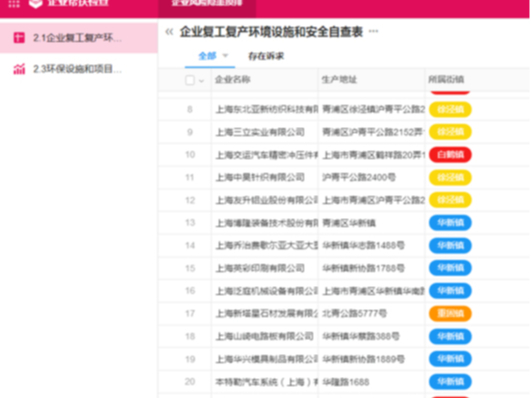Select row 13 上海博隆装备技术股份
The height and width of the screenshot is (398, 531).
coord(267,223)
